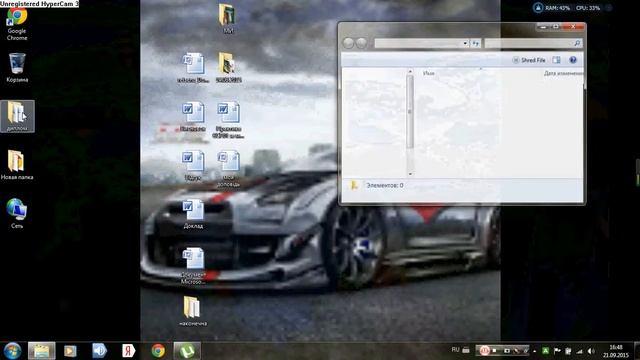Open File Explorer from the taskbar
The height and width of the screenshot is (360, 640).
pyautogui.click(x=42, y=351)
